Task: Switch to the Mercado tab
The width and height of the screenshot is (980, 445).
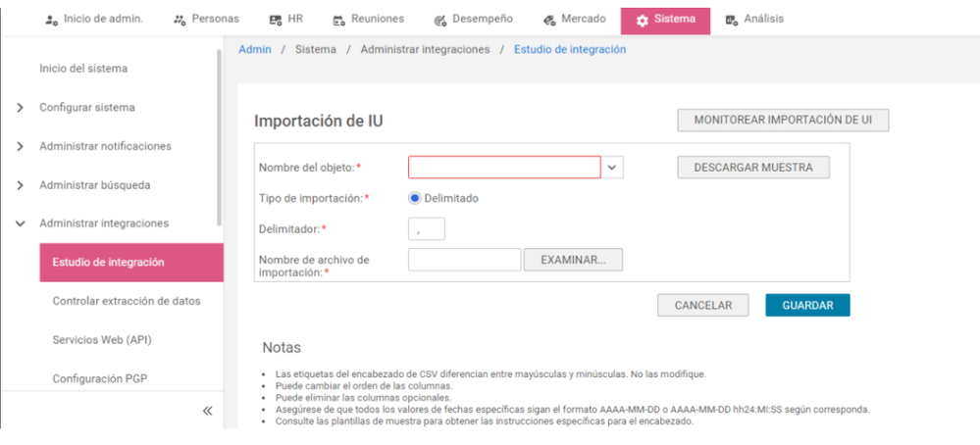Action: pyautogui.click(x=575, y=20)
